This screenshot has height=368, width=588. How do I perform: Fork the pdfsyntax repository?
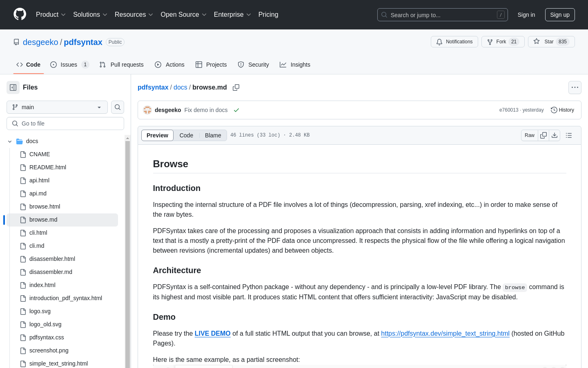pyautogui.click(x=503, y=42)
